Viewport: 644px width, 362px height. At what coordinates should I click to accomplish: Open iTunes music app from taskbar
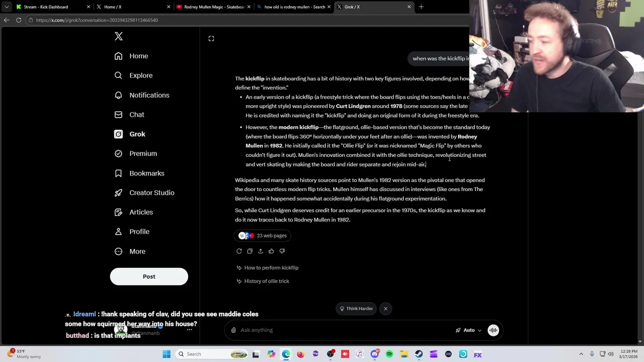click(x=360, y=354)
